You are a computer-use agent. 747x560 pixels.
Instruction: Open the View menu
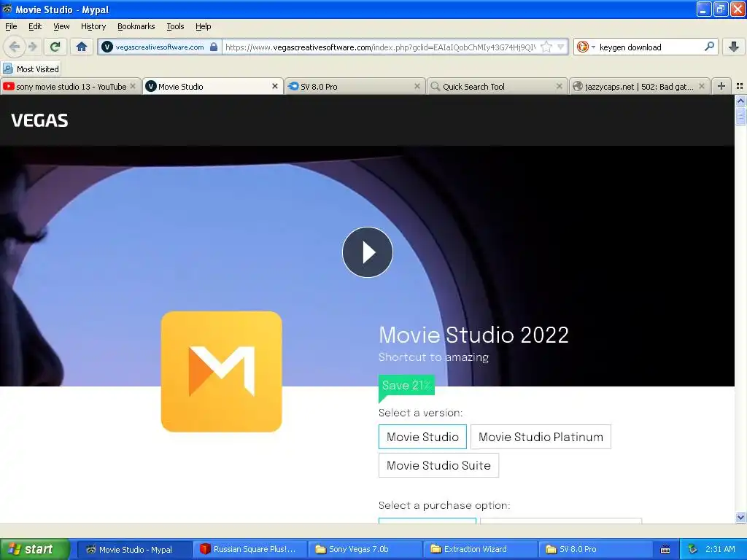[x=61, y=26]
